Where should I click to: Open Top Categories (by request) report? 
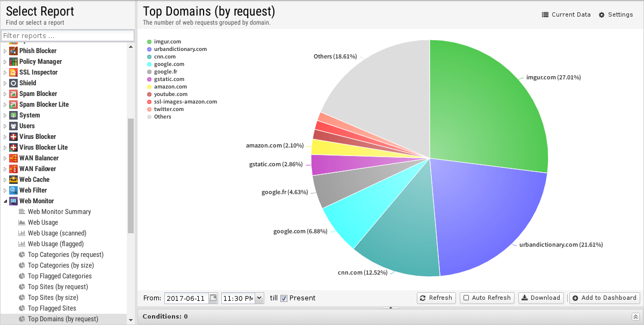pos(66,255)
